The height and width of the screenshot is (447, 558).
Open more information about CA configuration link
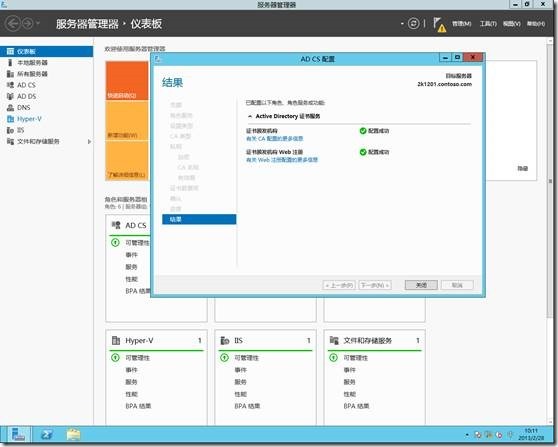(274, 138)
